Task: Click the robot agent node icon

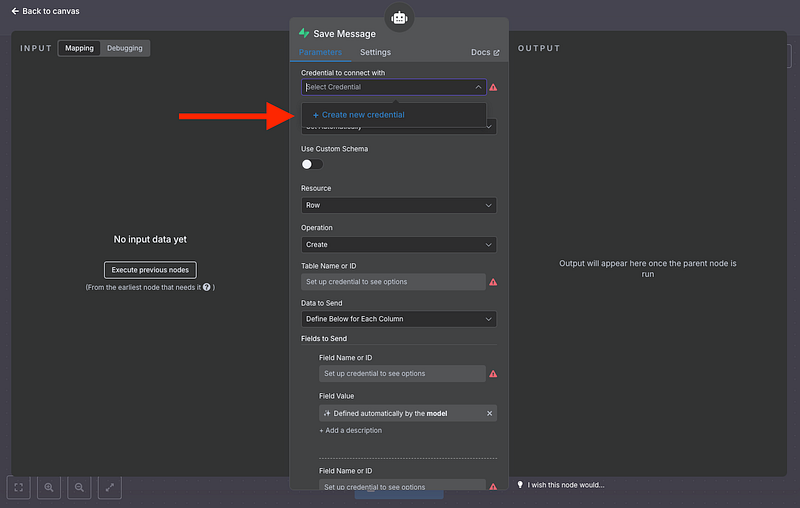Action: (399, 17)
